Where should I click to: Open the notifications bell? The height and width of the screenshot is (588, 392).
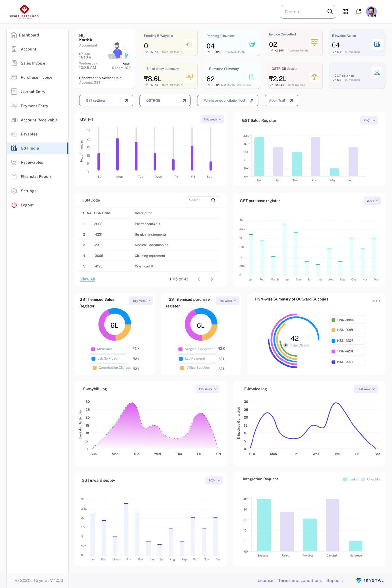[358, 12]
